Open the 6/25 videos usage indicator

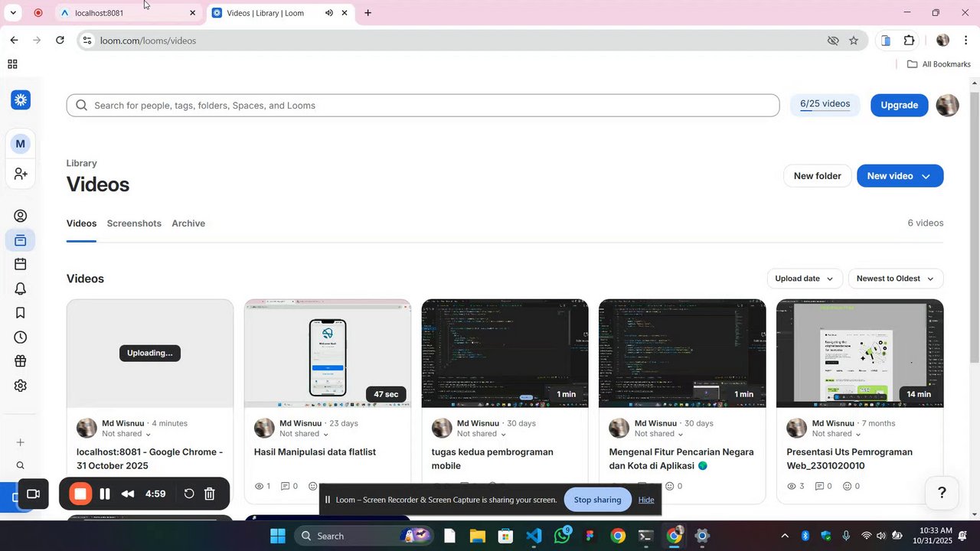[x=825, y=105]
